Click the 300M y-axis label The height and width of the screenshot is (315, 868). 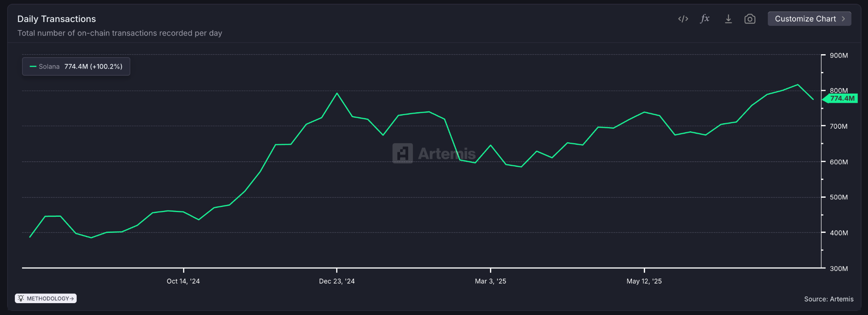[839, 268]
